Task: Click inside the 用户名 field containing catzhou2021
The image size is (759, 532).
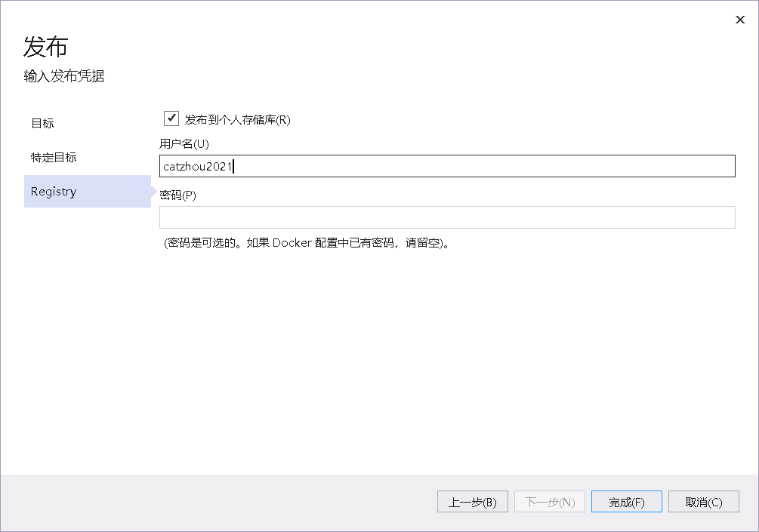Action: [446, 166]
